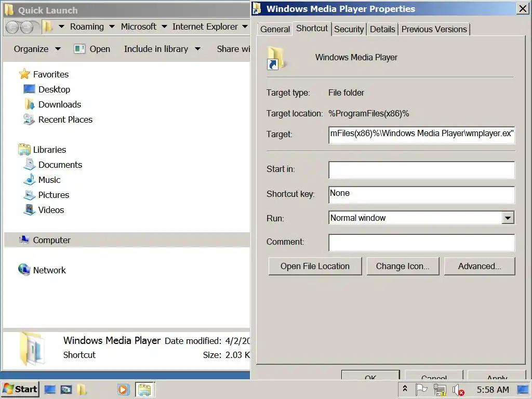Open dropdown arrow before Roaming breadcrumb
532x399 pixels.
[x=61, y=26]
